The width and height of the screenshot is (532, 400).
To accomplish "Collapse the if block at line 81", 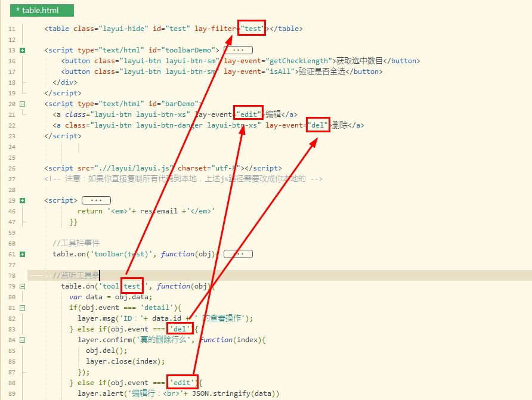I will click(x=23, y=308).
